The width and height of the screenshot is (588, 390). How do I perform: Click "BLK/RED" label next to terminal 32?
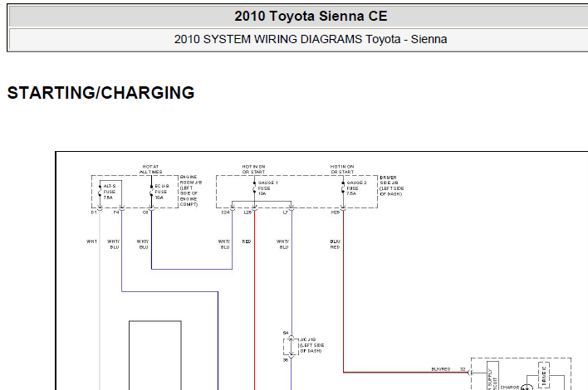pyautogui.click(x=441, y=369)
